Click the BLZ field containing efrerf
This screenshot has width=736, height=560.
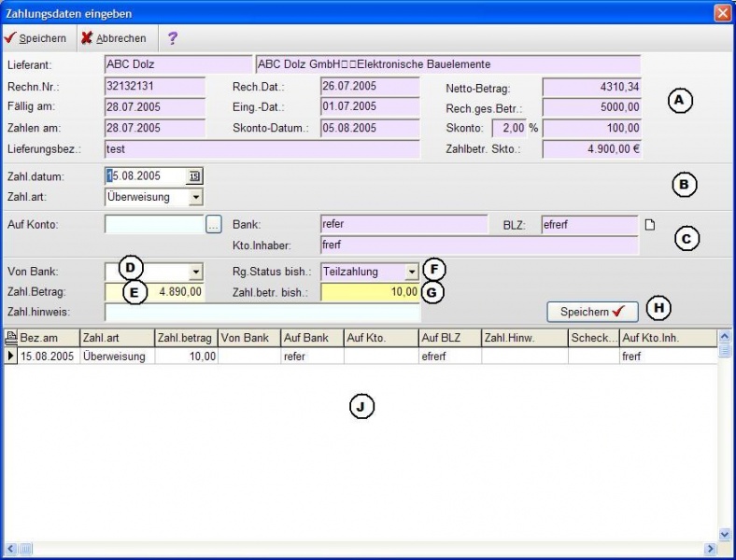(x=589, y=225)
